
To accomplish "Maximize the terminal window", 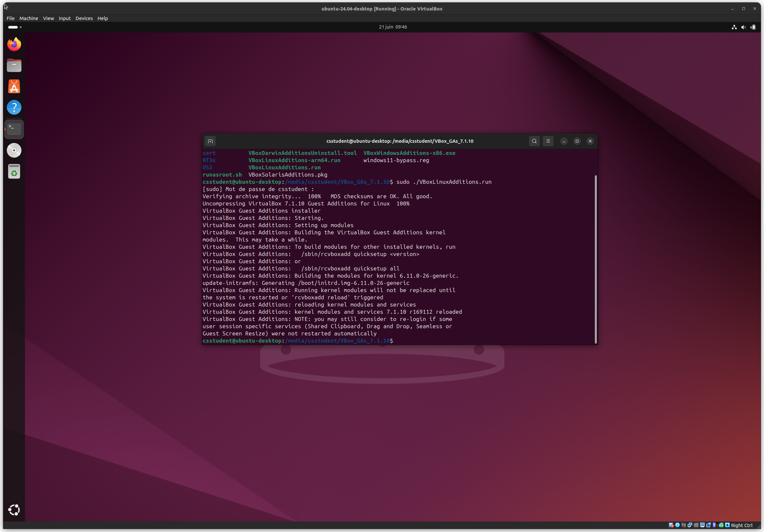I will (577, 141).
